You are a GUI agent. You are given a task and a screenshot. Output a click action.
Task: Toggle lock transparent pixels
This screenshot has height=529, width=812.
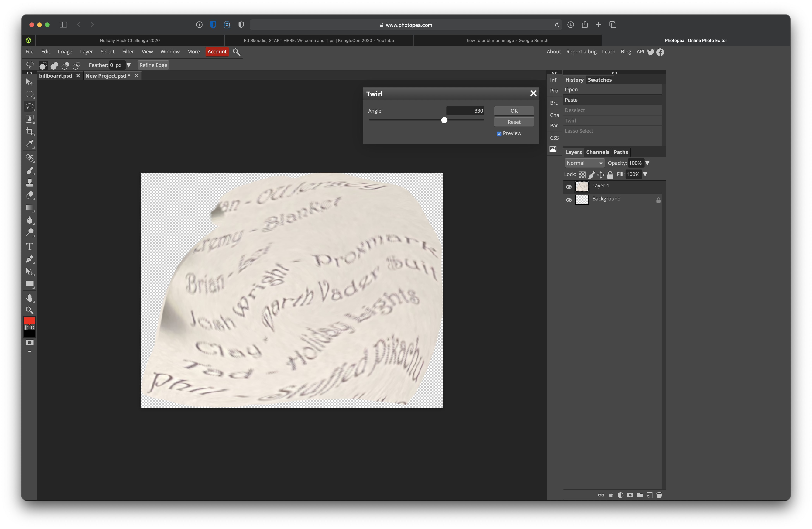tap(582, 175)
